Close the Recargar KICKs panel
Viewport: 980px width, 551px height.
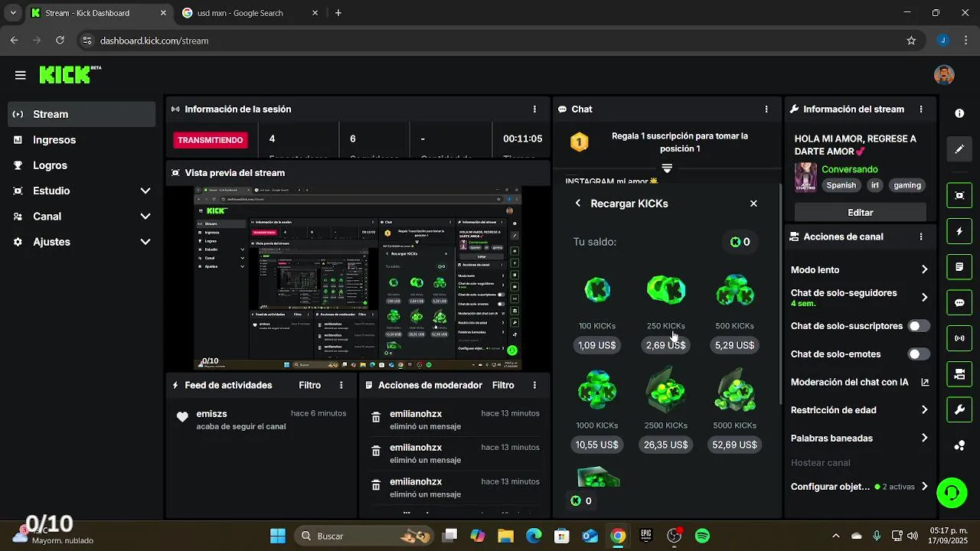pyautogui.click(x=753, y=204)
